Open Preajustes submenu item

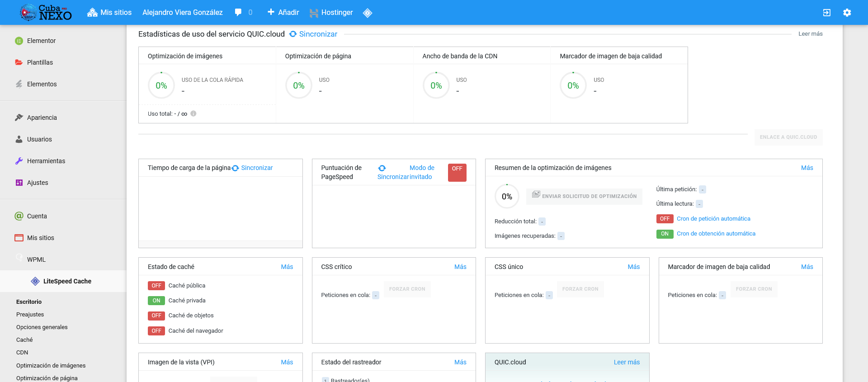tap(30, 314)
